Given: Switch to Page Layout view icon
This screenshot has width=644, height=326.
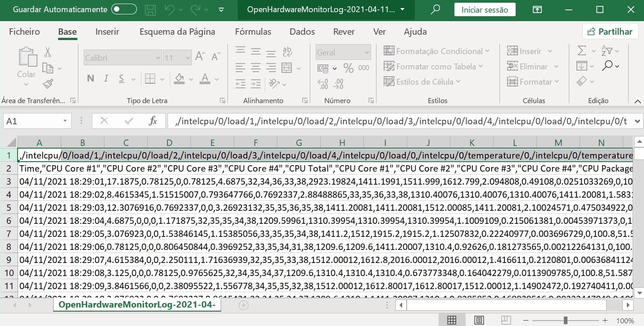Looking at the screenshot, I should tap(479, 320).
